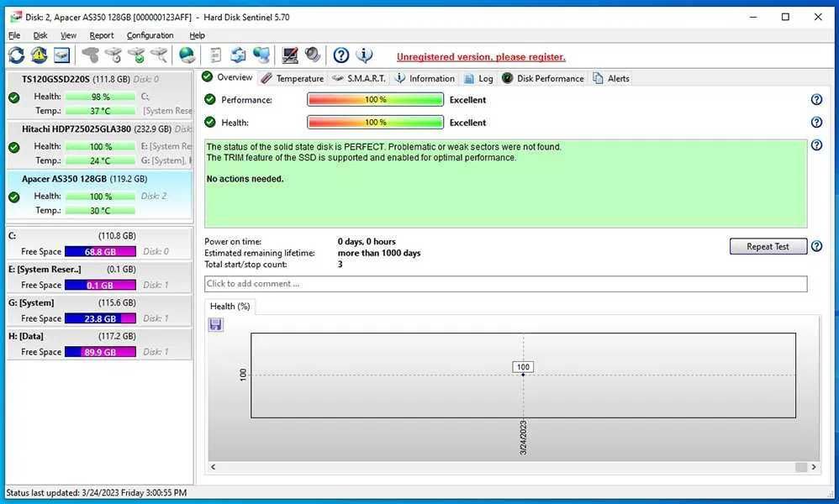
Task: Click the 89.9 GB free space bar
Action: click(100, 352)
